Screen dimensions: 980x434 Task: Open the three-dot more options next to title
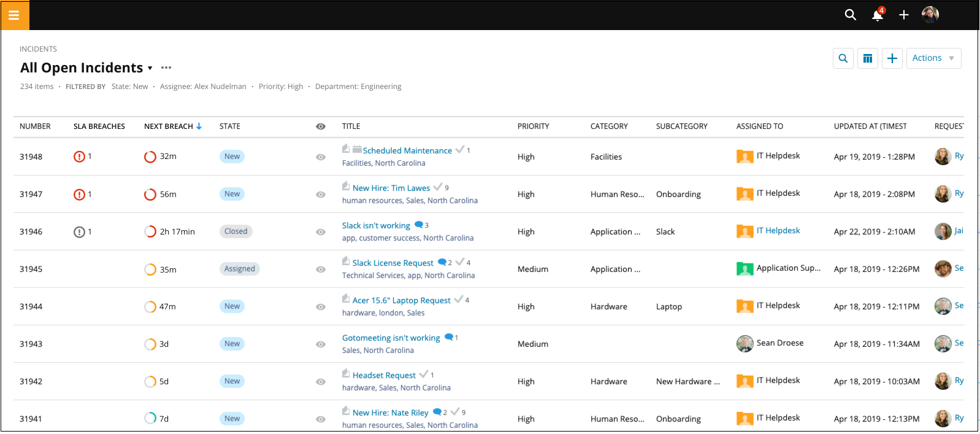(x=166, y=68)
